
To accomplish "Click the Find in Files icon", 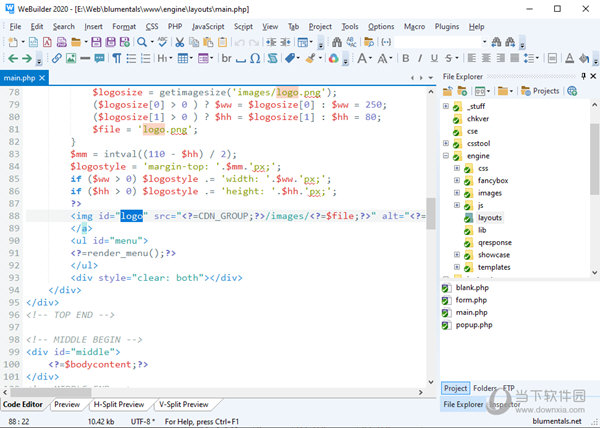I will [x=369, y=42].
